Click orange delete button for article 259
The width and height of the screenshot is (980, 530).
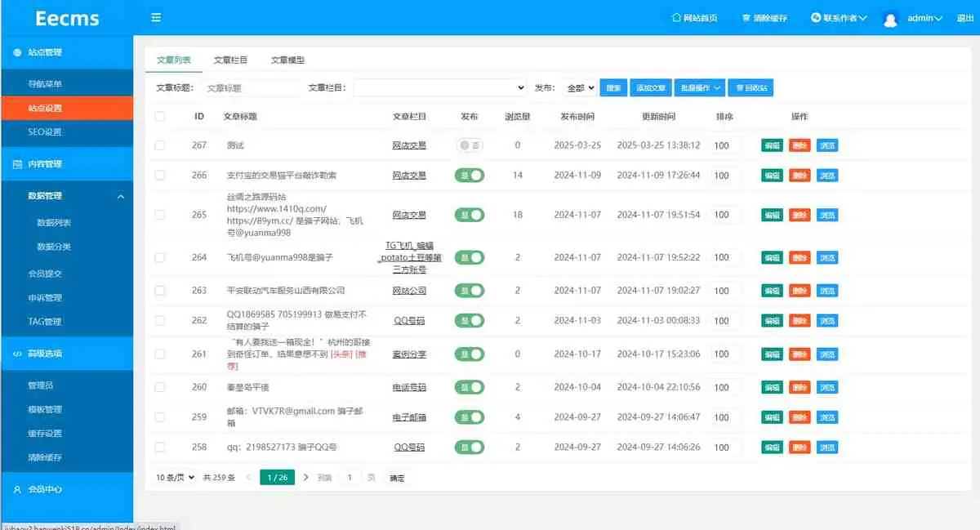[x=800, y=417]
